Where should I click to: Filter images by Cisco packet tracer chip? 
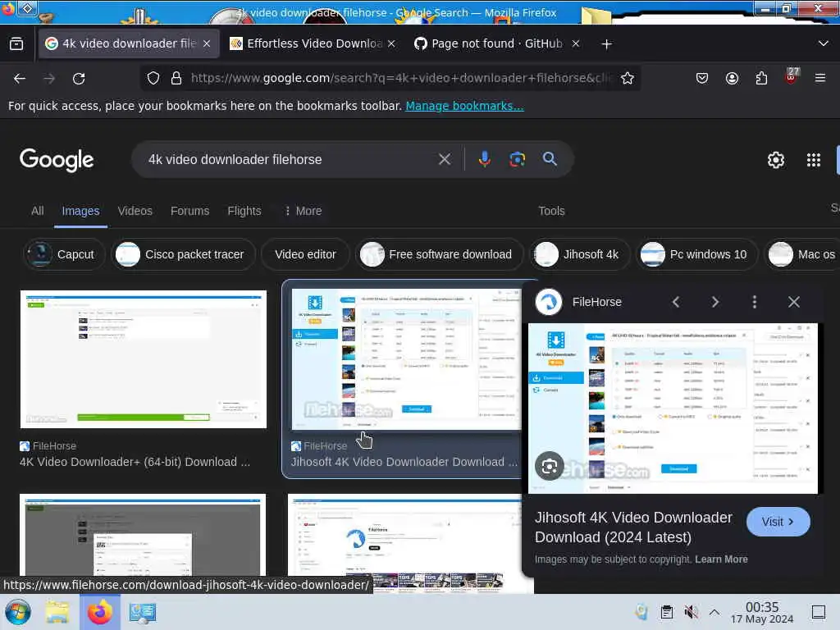click(x=183, y=254)
